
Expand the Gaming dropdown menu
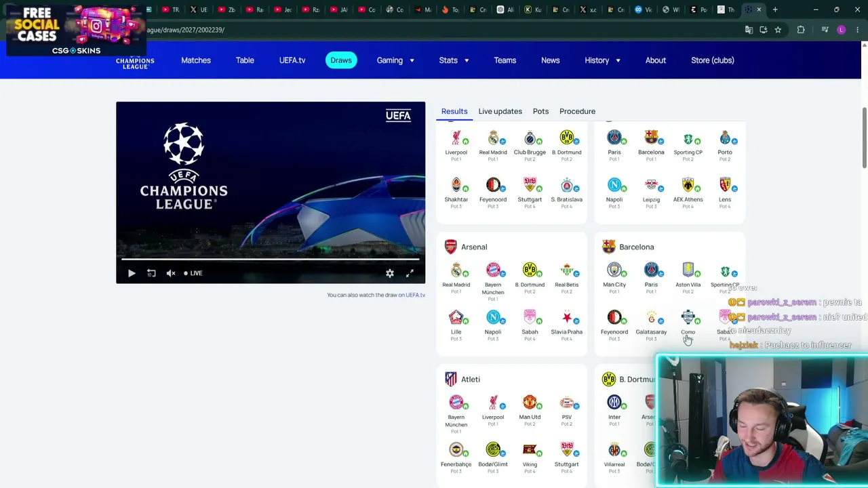[x=395, y=60]
